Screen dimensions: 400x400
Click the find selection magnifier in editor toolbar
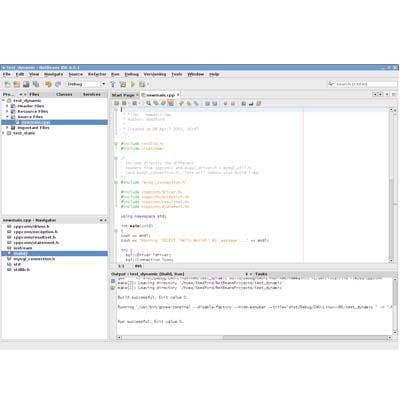[x=148, y=103]
